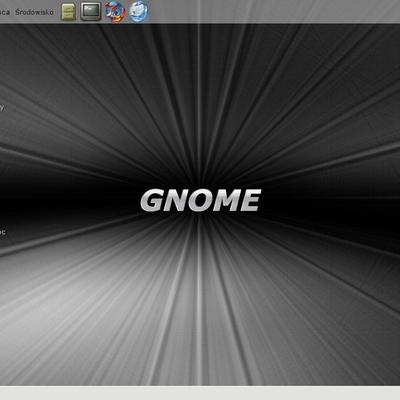
Task: Launch the Firefox browser icon
Action: (115, 12)
